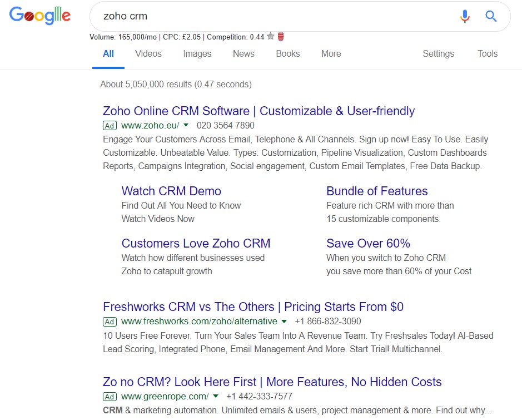This screenshot has width=522, height=420.
Task: Click the Zoho to catapult growth line
Action: [x=167, y=271]
